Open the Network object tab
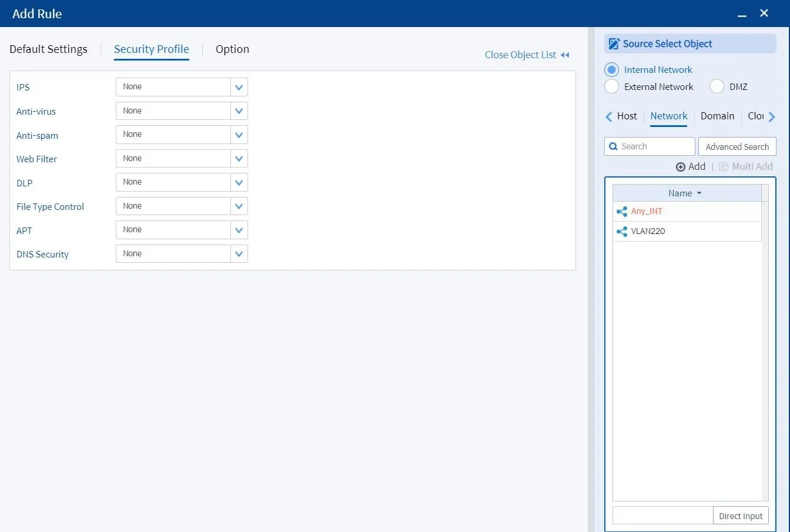This screenshot has width=790, height=532. [x=669, y=116]
